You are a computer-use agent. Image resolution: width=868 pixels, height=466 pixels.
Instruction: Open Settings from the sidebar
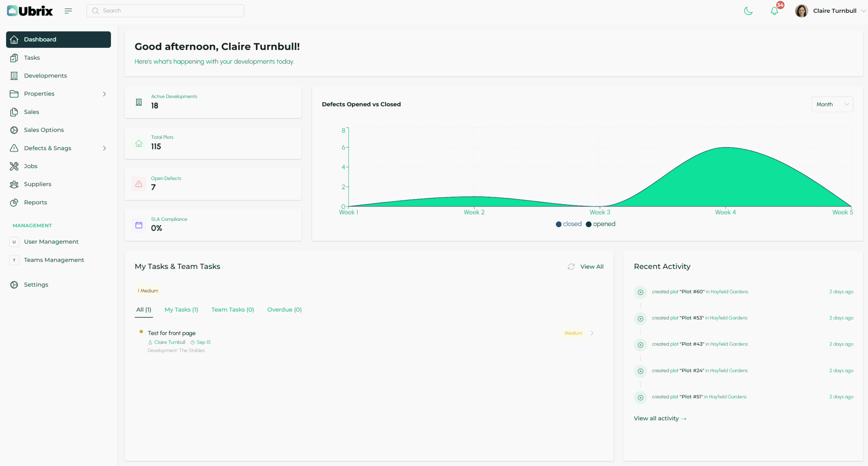[x=36, y=285]
